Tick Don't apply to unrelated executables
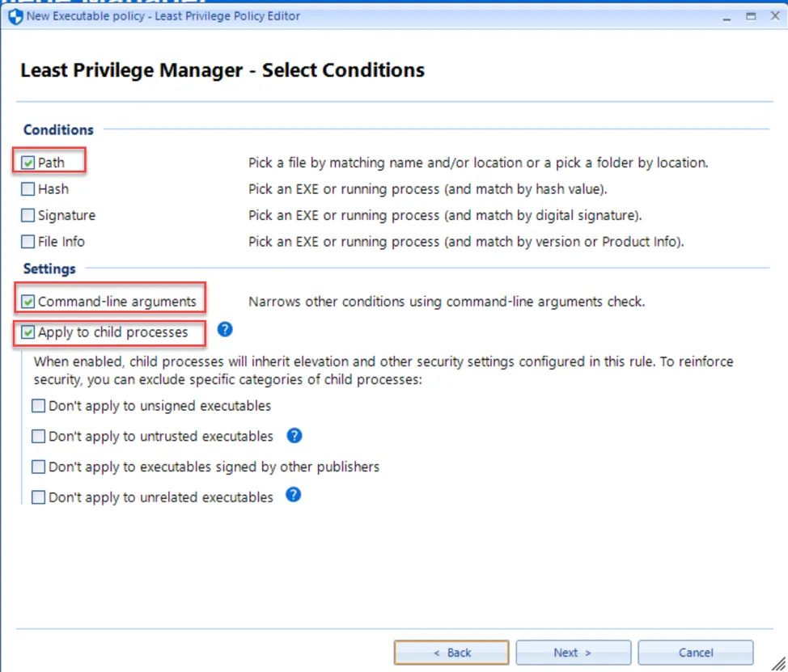Image resolution: width=788 pixels, height=672 pixels. pyautogui.click(x=39, y=497)
